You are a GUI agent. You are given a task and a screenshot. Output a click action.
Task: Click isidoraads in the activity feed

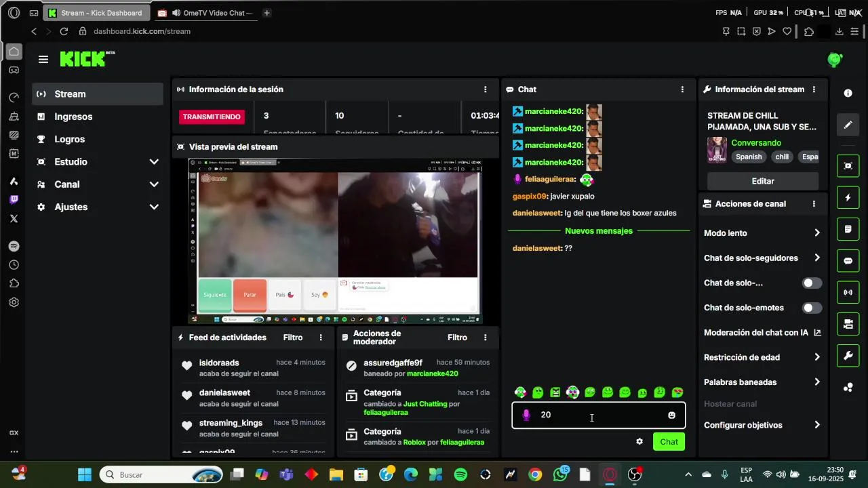point(219,363)
